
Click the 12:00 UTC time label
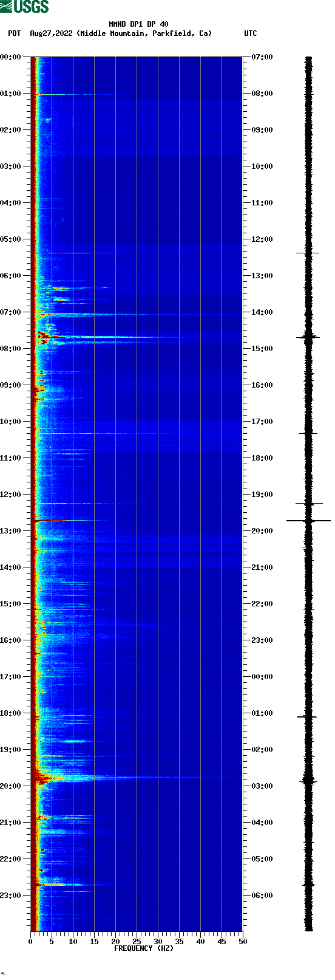pyautogui.click(x=262, y=239)
